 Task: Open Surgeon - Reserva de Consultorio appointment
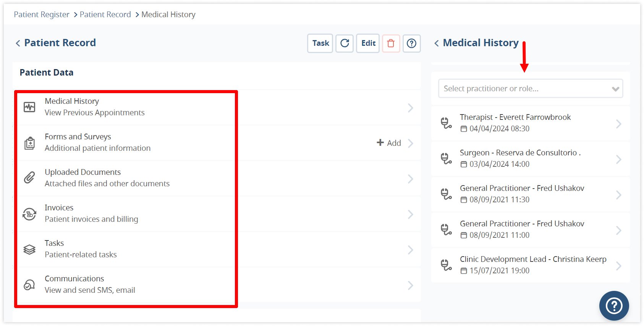coord(531,159)
